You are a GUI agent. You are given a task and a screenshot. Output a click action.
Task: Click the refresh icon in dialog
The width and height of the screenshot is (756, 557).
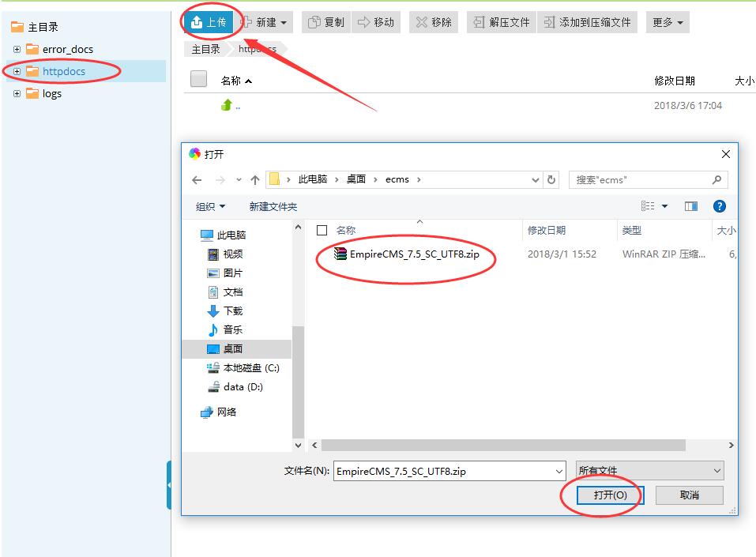pyautogui.click(x=551, y=180)
